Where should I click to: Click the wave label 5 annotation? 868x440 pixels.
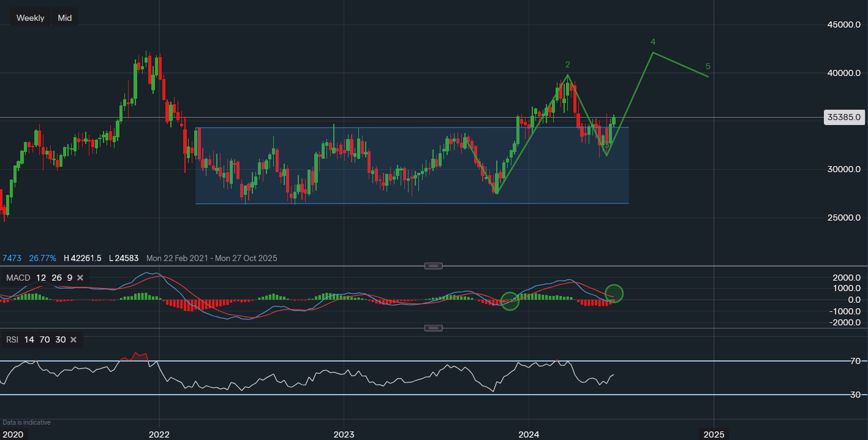click(x=708, y=66)
